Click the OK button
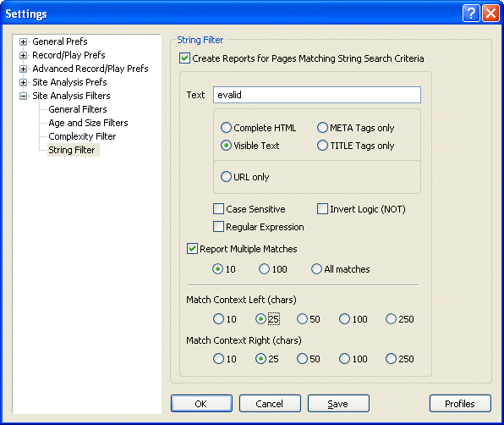This screenshot has height=425, width=504. [201, 404]
